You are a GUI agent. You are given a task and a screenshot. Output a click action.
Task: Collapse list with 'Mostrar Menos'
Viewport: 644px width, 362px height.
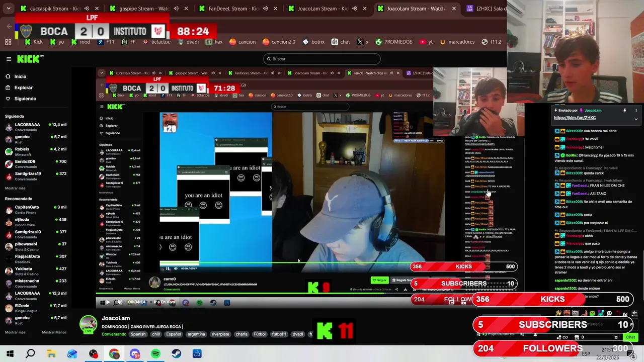pos(54,332)
